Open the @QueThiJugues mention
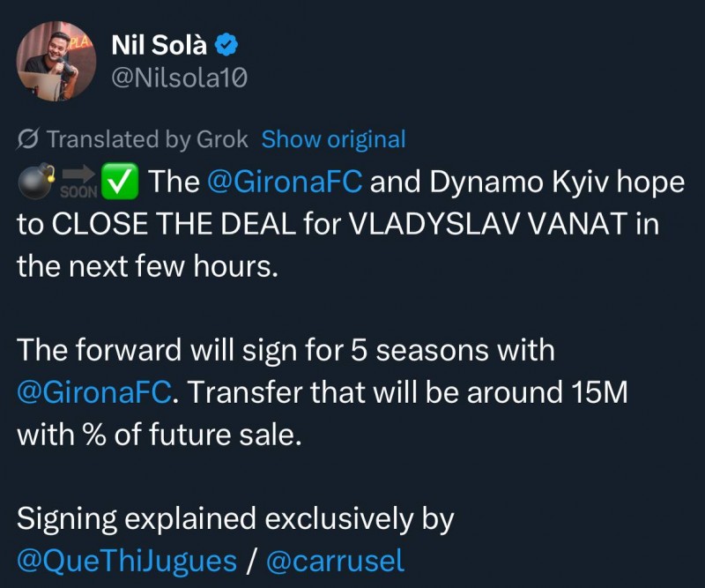705x588 pixels. 127,561
